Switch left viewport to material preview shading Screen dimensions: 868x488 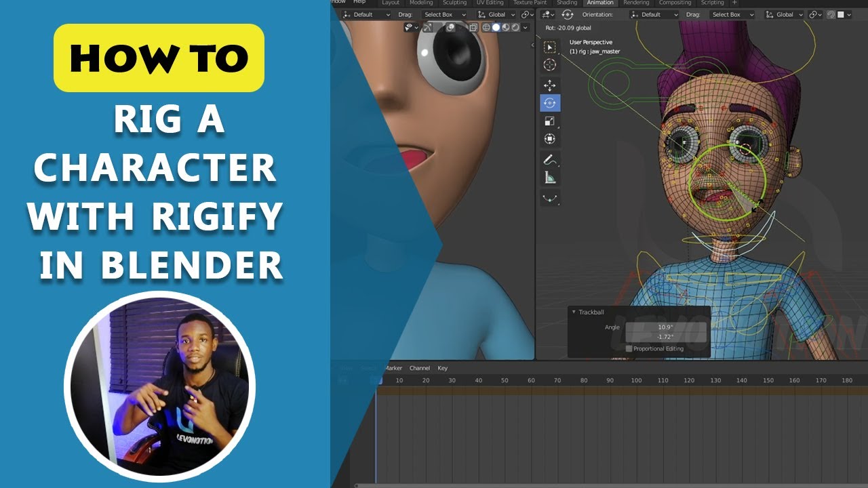(x=505, y=27)
